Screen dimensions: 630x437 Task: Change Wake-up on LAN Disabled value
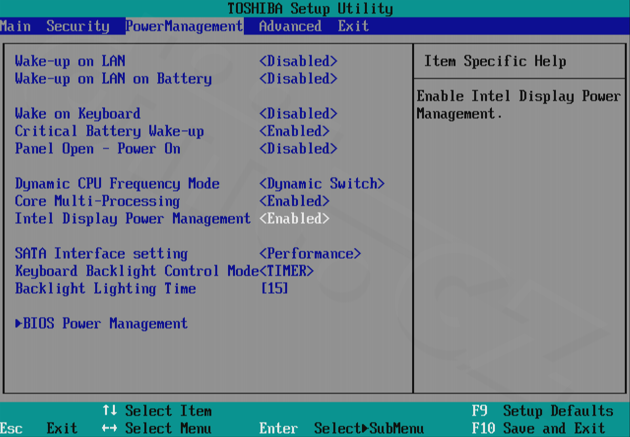click(x=298, y=61)
